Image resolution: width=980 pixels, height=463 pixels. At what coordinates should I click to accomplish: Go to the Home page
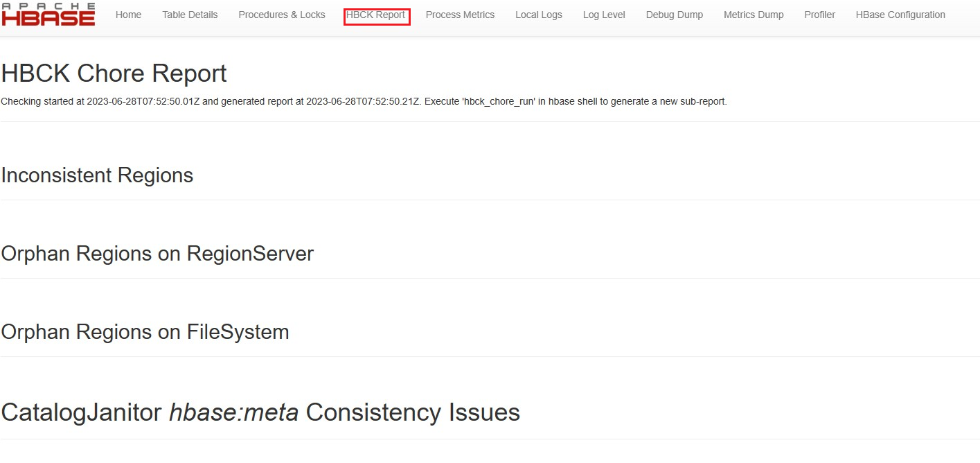128,15
